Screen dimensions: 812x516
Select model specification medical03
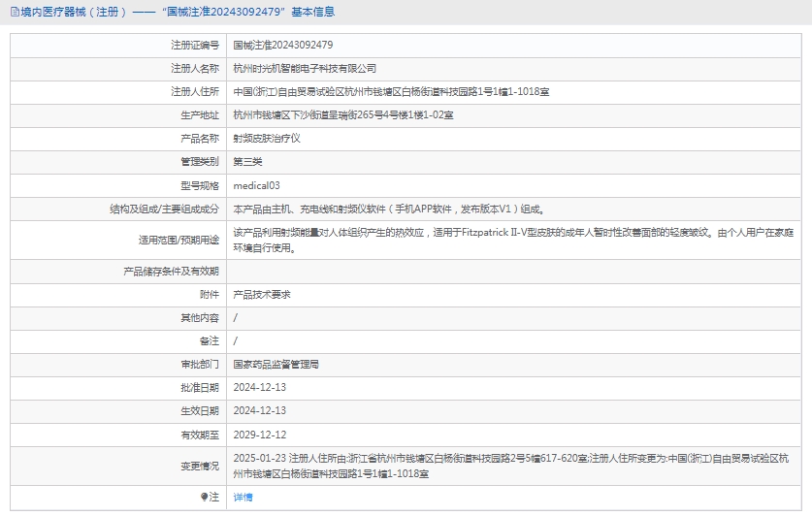(256, 184)
